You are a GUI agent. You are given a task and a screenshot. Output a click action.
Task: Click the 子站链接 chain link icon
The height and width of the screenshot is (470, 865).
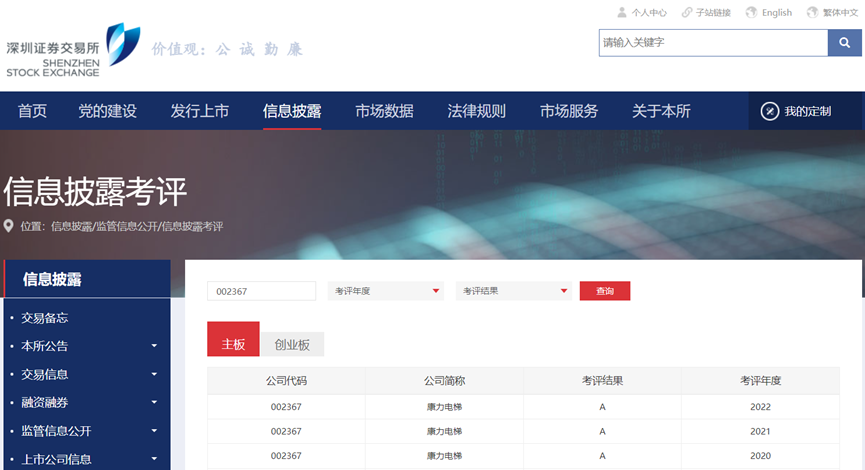click(x=687, y=13)
